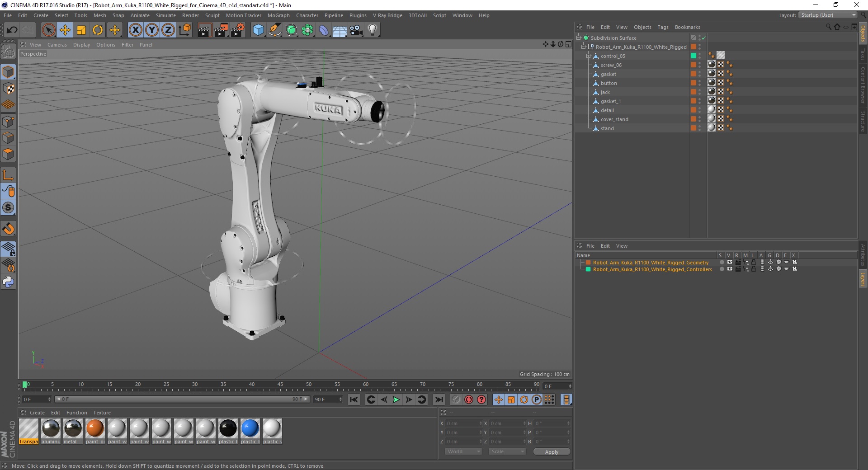Click the 0 F start frame field
The width and height of the screenshot is (868, 470).
click(37, 399)
